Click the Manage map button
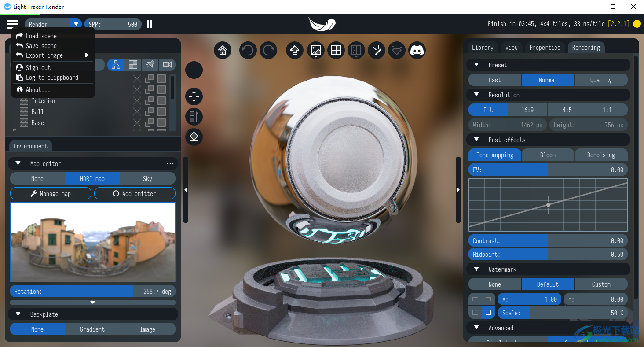644x347 pixels. (x=51, y=193)
